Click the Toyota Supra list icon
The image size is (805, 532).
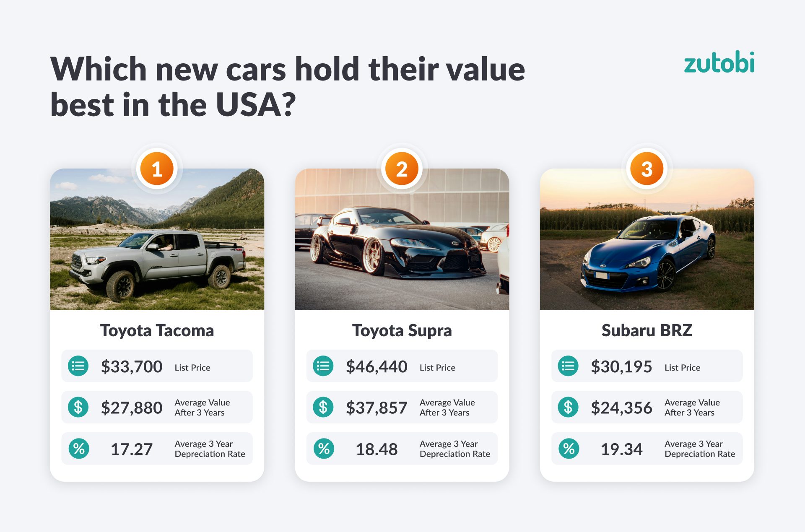coord(323,366)
